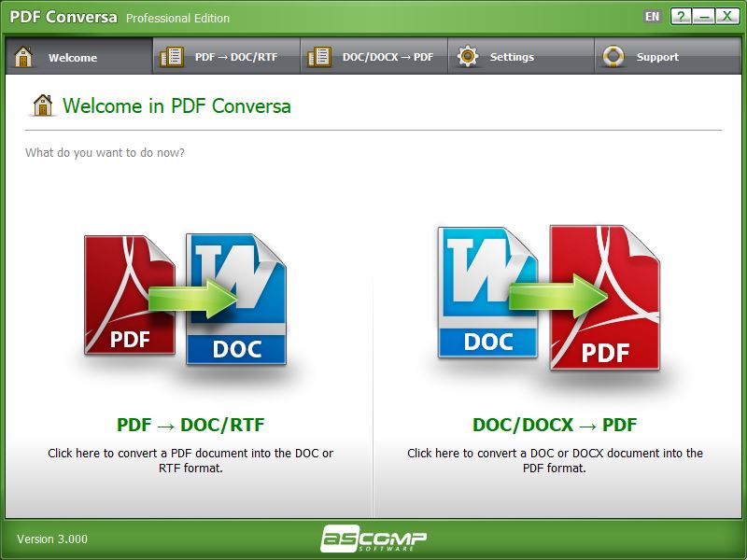Click the EN language button

pos(651,15)
